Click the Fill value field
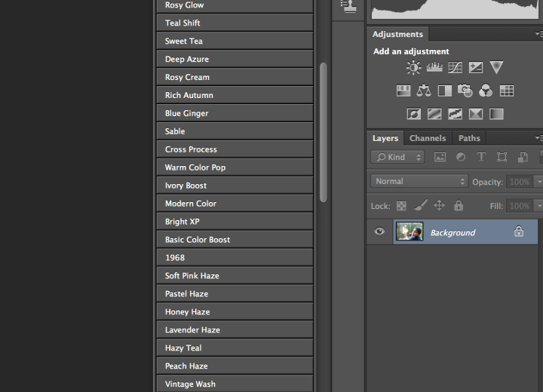Viewport: 543px width, 392px height. (520, 206)
